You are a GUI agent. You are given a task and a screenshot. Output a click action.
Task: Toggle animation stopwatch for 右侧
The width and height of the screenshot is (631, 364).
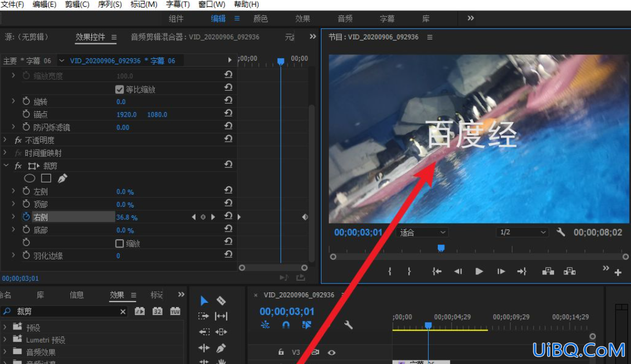tap(26, 217)
